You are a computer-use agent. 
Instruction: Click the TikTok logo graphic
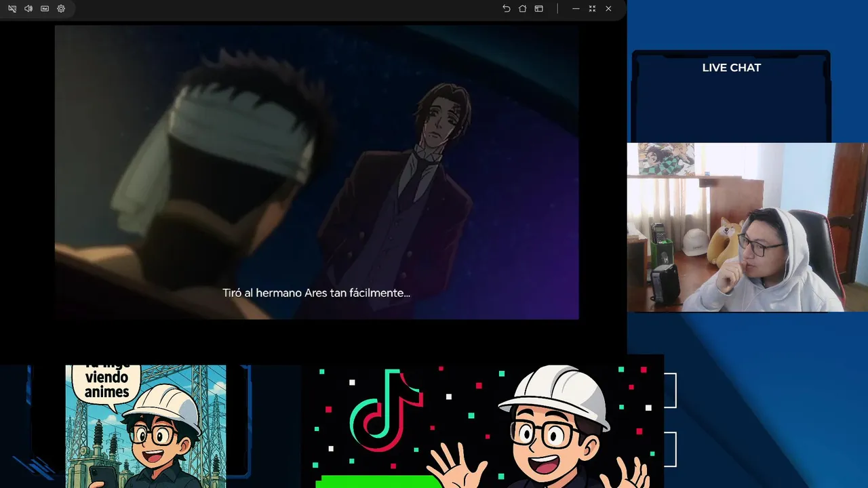coord(386,412)
